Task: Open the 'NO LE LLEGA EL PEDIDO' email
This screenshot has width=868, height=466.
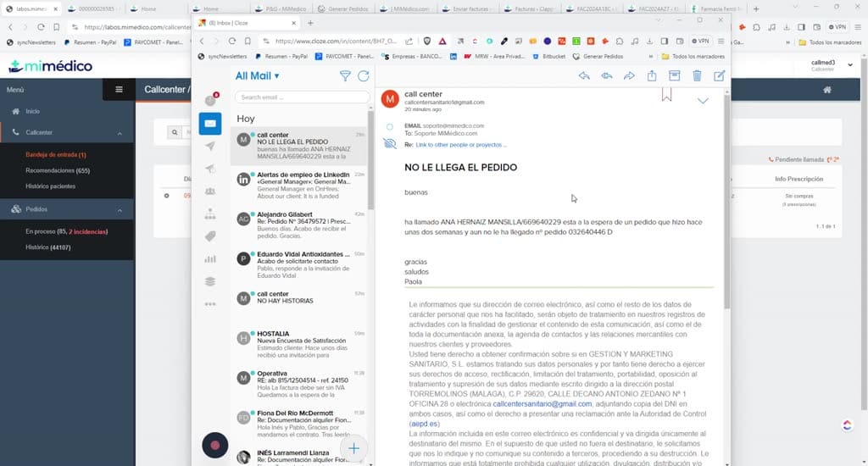Action: (x=299, y=146)
